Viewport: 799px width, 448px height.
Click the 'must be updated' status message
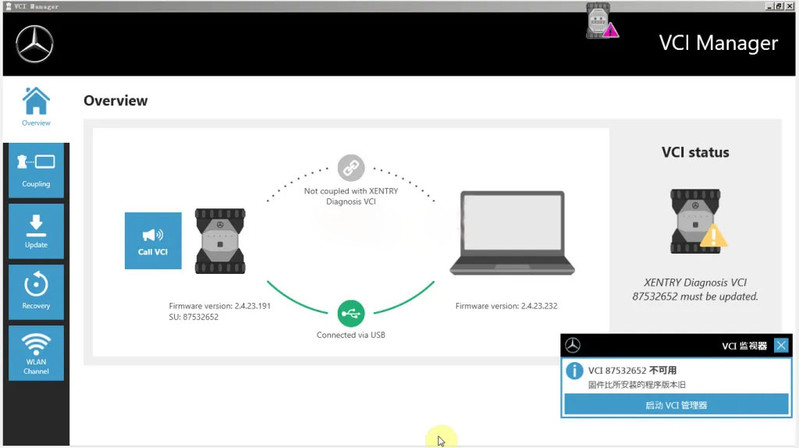pyautogui.click(x=695, y=289)
